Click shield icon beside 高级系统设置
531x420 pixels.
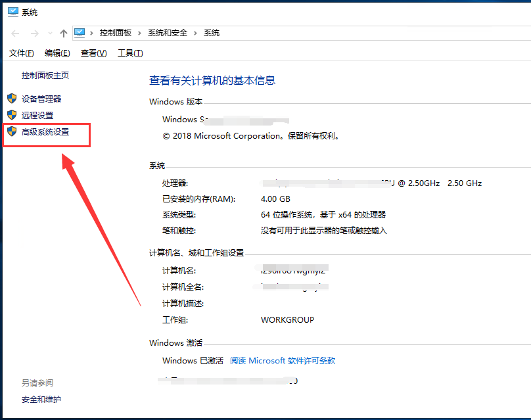[x=12, y=131]
